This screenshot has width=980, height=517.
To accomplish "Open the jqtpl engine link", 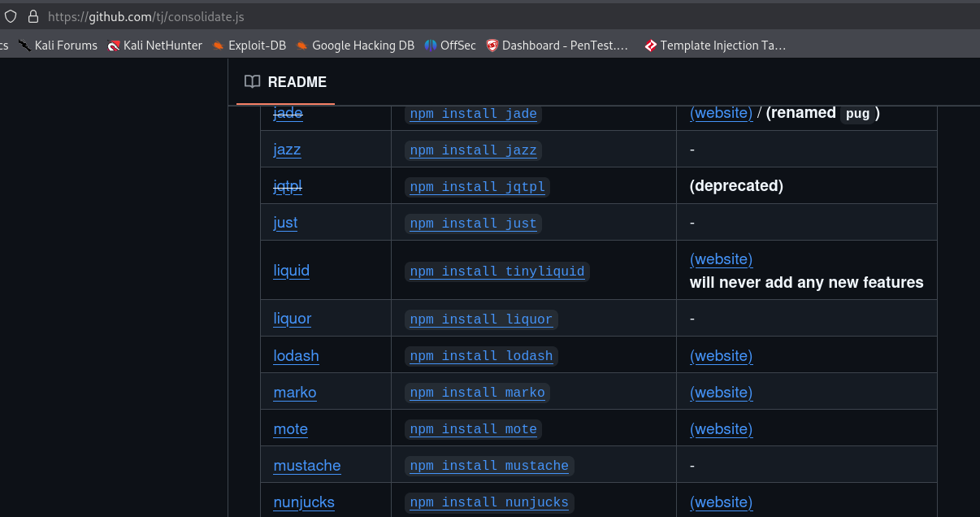I will (288, 186).
